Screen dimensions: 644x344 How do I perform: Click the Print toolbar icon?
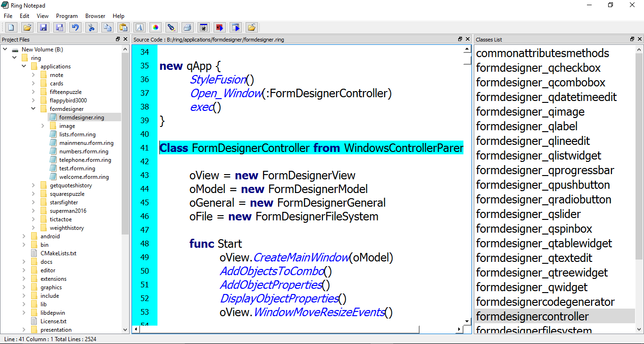click(x=187, y=27)
